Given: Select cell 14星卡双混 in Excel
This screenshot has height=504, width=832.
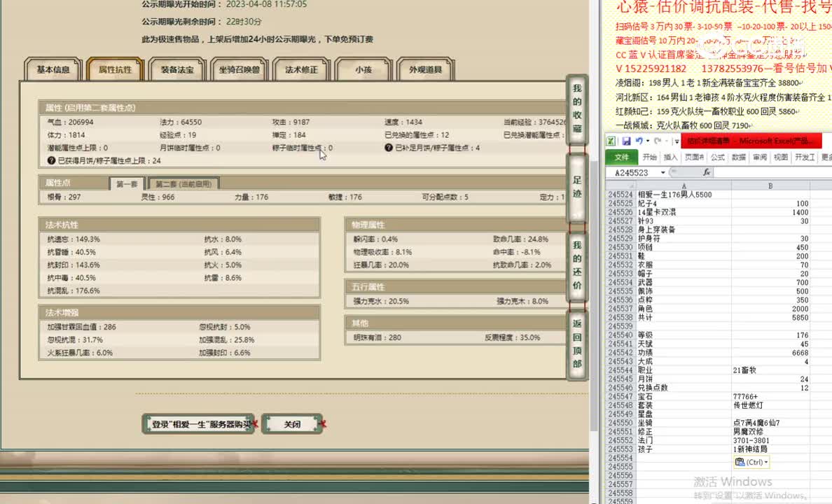Looking at the screenshot, I should (684, 212).
